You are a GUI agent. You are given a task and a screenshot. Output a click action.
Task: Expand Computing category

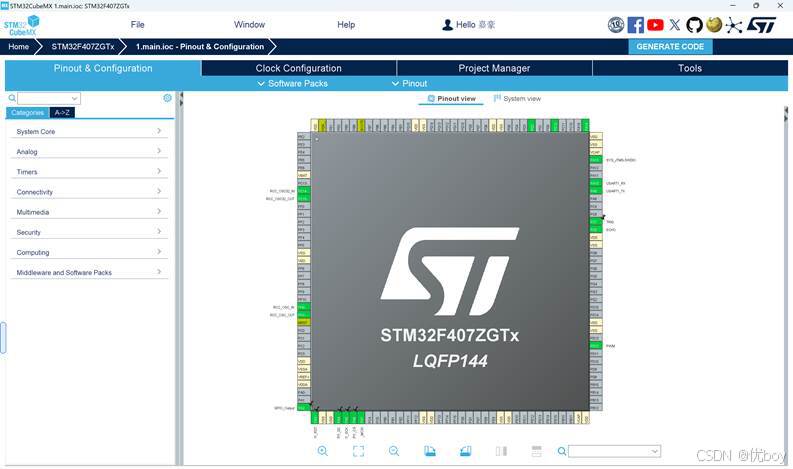[89, 252]
